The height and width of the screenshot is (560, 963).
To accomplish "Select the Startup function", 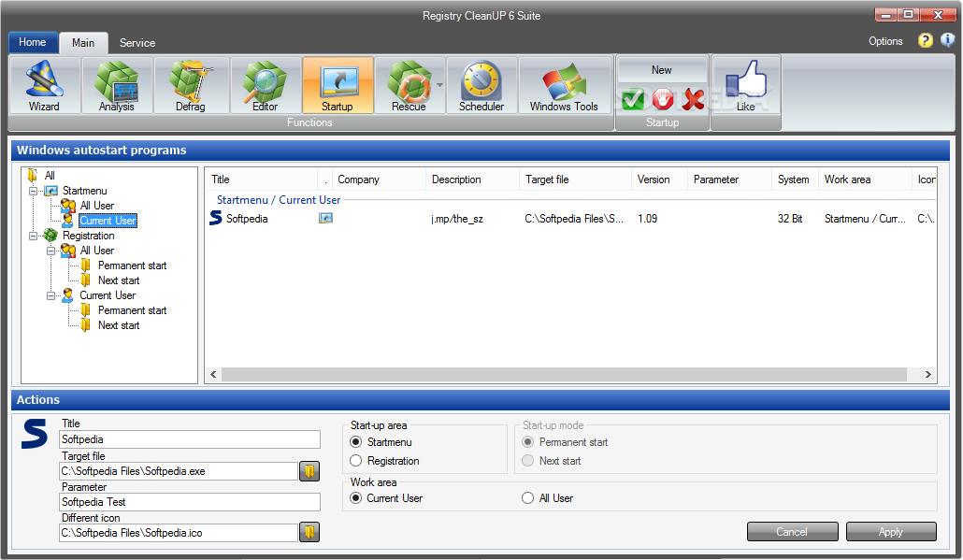I will click(x=338, y=85).
